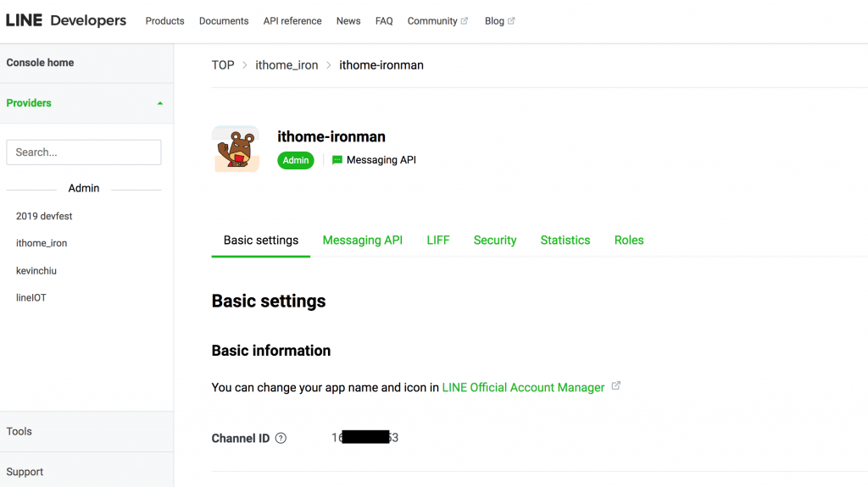Open the Channel ID help question icon
This screenshot has width=868, height=487.
click(281, 439)
